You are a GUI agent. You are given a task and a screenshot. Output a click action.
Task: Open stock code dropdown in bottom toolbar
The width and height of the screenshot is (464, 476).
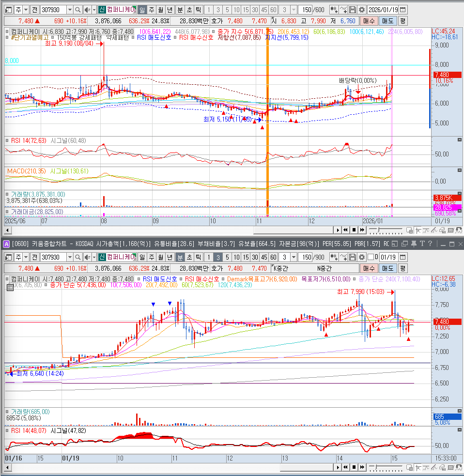point(70,257)
